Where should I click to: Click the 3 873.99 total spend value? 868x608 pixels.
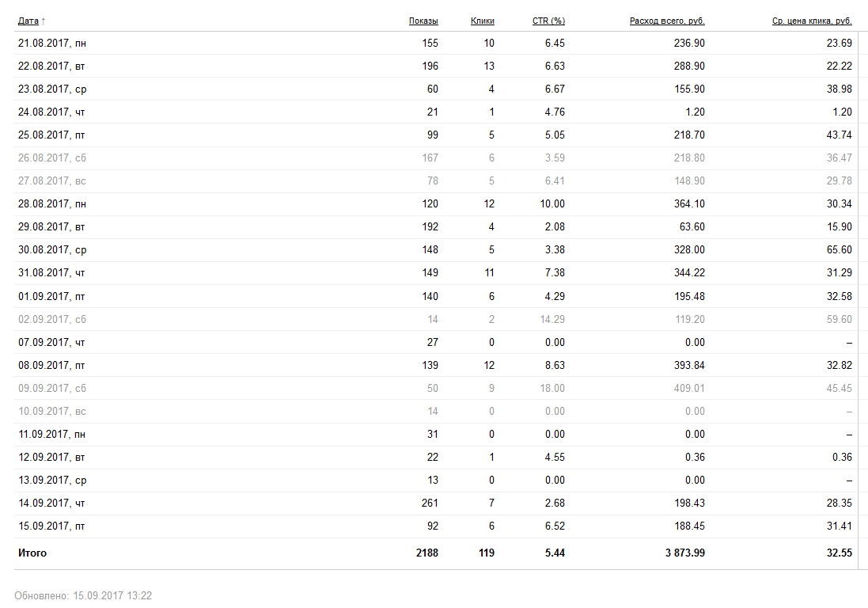tap(684, 553)
